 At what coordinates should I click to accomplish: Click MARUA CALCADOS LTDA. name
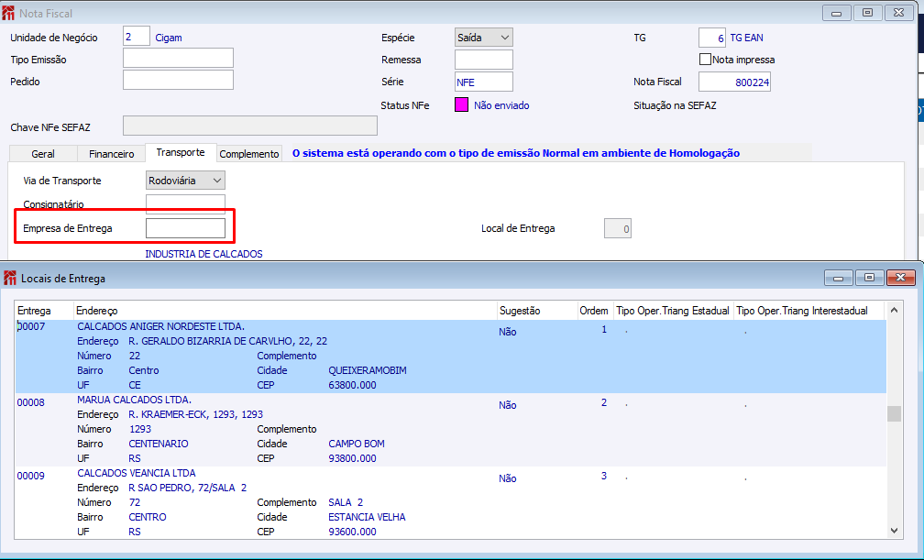[135, 400]
